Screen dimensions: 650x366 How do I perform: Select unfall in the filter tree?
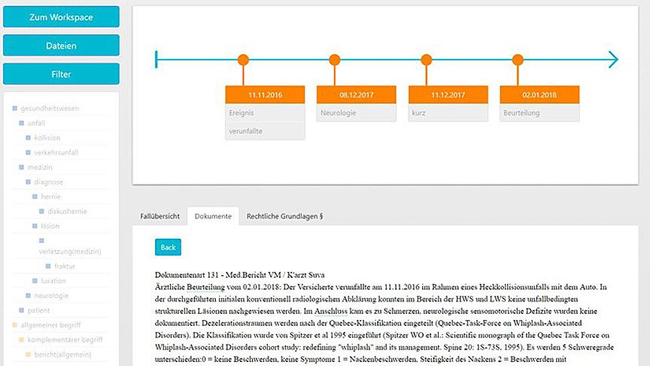click(36, 123)
